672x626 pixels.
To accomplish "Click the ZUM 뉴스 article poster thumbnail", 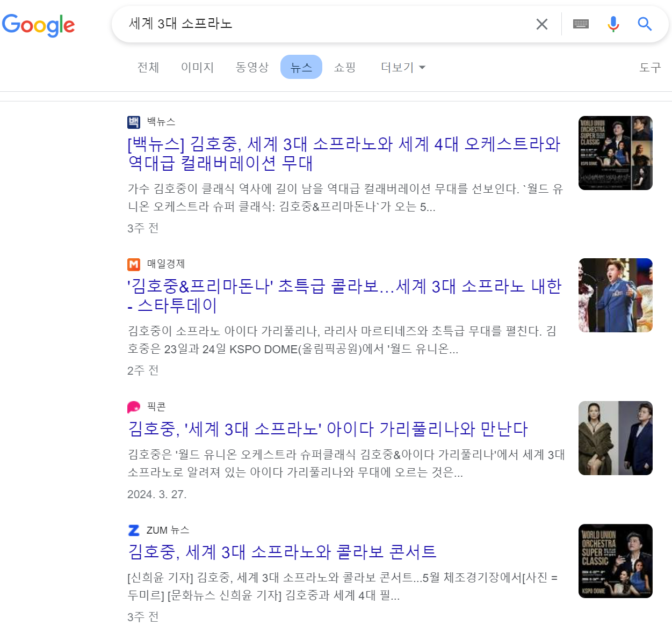I will click(x=616, y=561).
